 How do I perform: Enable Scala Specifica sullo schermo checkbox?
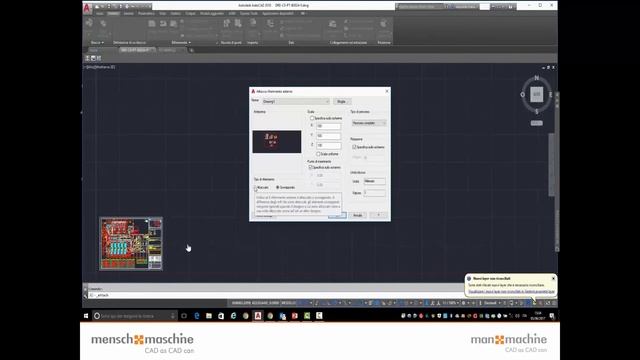(x=312, y=118)
